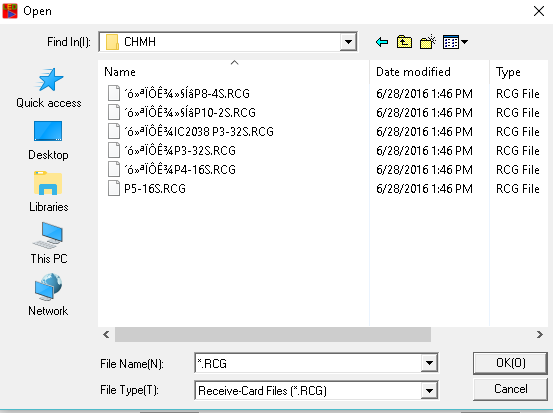Viewport: 553px width, 413px height.
Task: Click the Cancel button
Action: pos(510,389)
